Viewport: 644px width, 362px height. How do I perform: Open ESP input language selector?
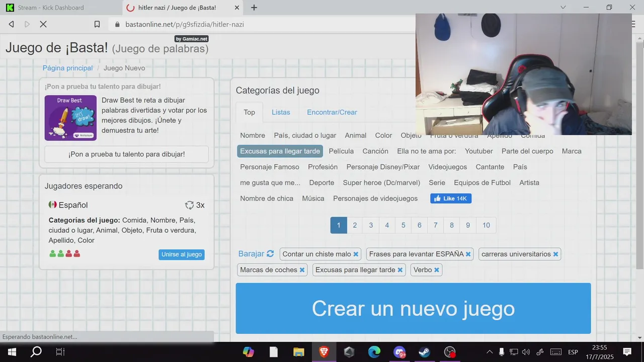pos(573,352)
